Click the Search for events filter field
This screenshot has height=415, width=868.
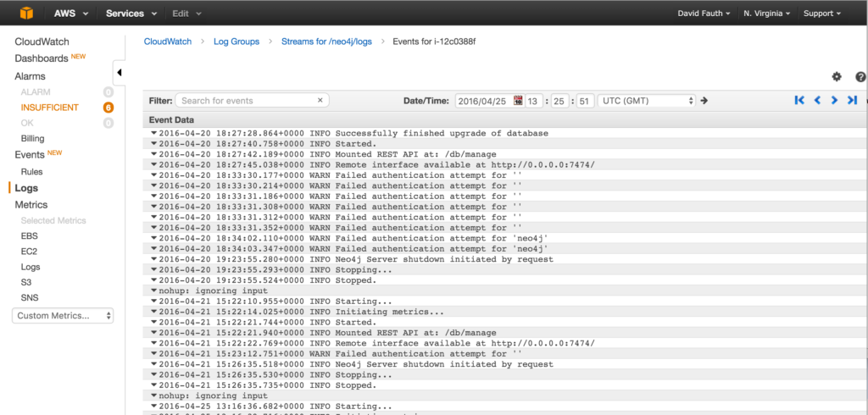tap(246, 100)
